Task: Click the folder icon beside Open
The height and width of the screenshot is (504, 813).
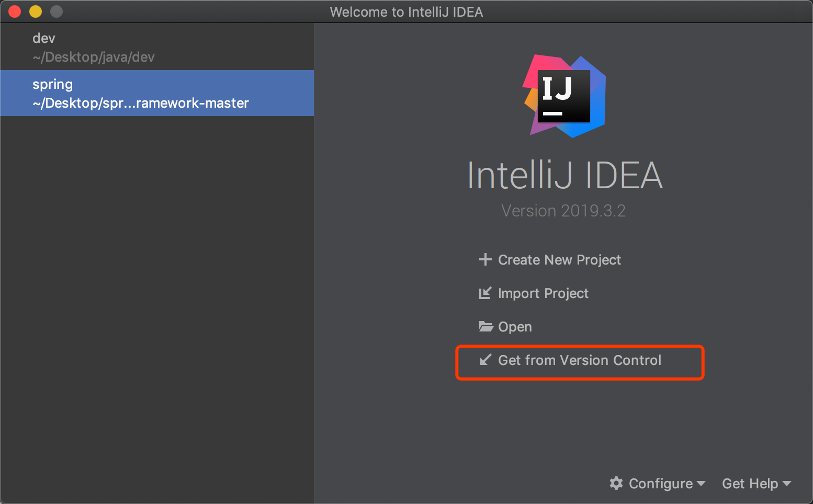Action: click(485, 326)
